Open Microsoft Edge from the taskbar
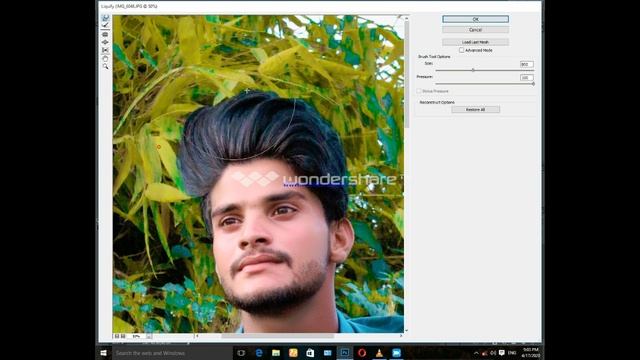This screenshot has width=640, height=360. 259,353
